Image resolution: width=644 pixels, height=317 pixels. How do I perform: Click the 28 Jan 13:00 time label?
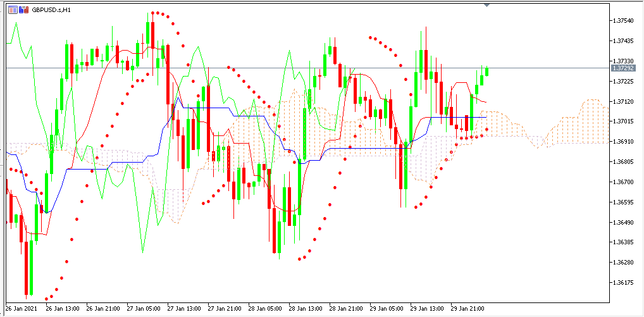[x=306, y=308]
